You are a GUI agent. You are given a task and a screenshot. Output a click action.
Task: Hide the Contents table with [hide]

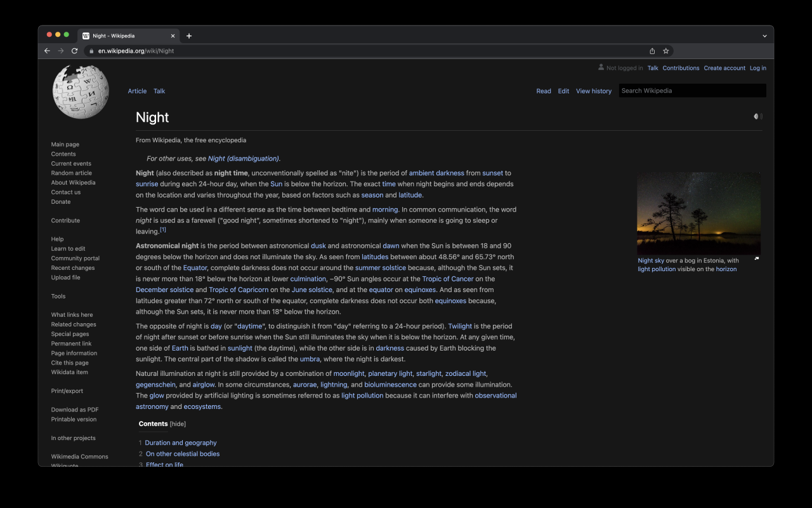pos(178,424)
